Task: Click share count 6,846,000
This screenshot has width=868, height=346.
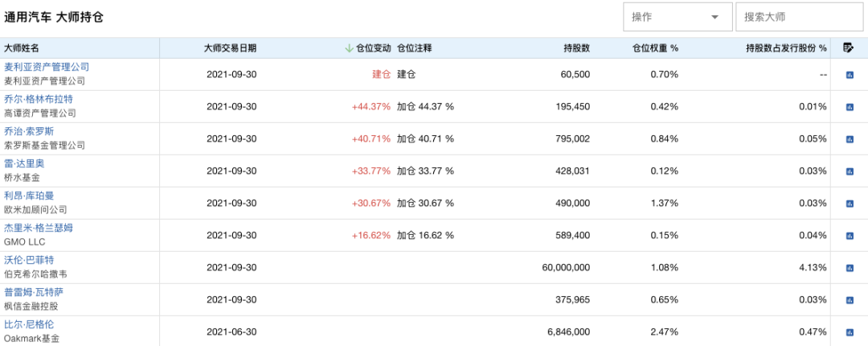Action: coord(570,332)
